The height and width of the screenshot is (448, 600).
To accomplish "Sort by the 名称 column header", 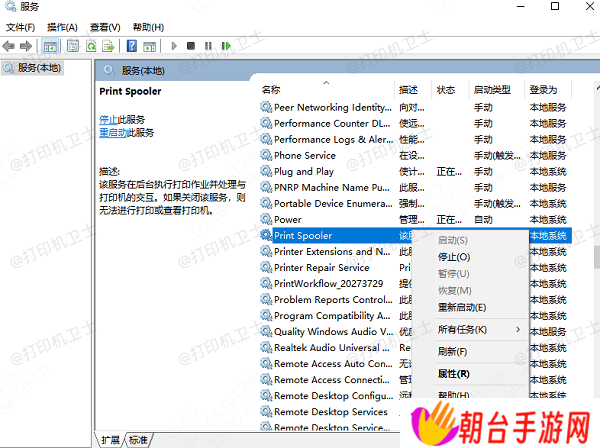I will (271, 90).
